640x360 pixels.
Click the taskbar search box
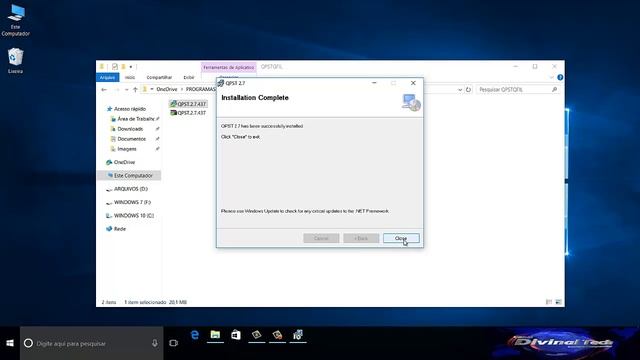coord(91,343)
